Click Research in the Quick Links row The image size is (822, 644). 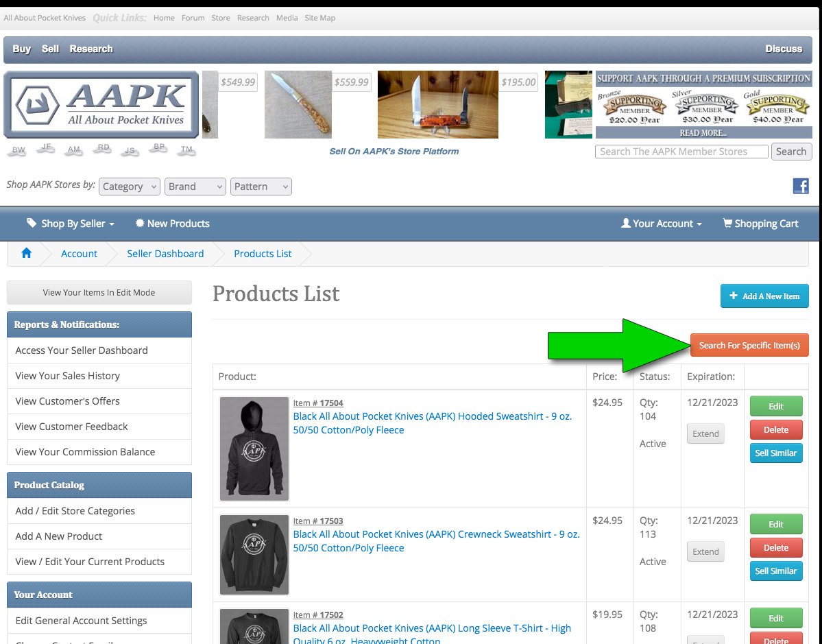[x=253, y=18]
